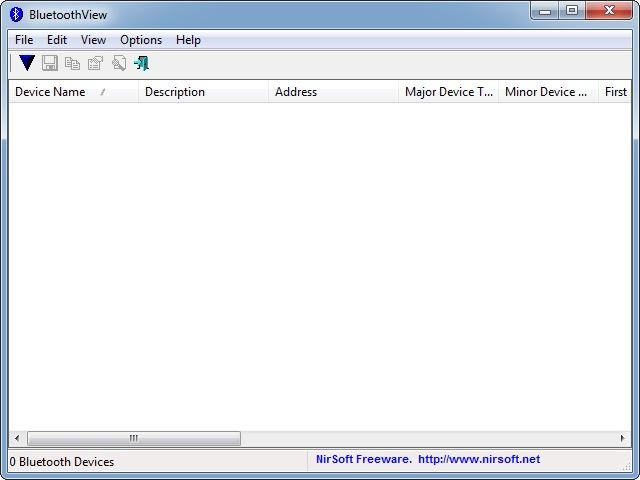Open the File menu
640x480 pixels.
coord(24,40)
